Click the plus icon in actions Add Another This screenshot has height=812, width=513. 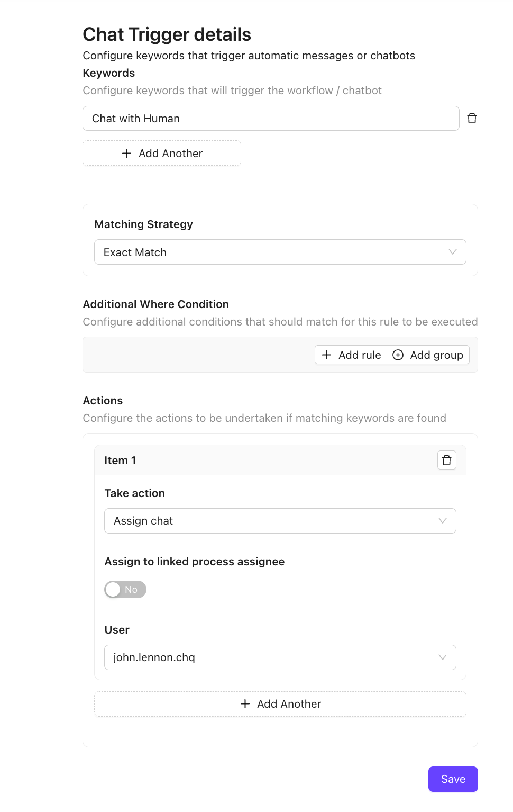[245, 704]
